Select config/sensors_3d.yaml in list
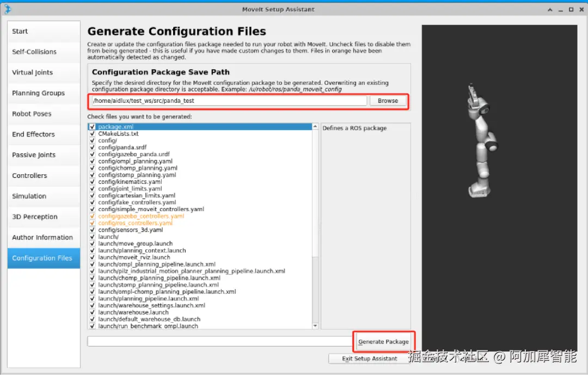 130,230
